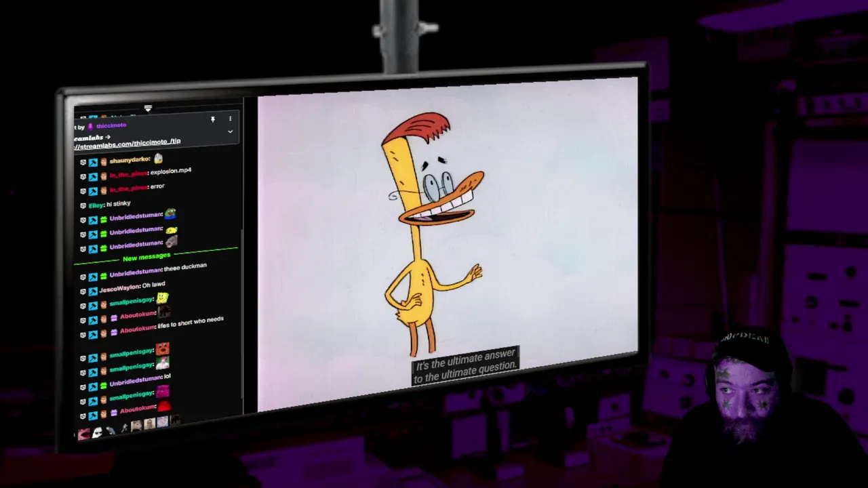The width and height of the screenshot is (868, 488).
Task: Click the gray emote from Unbridledstuman
Action: point(172,241)
